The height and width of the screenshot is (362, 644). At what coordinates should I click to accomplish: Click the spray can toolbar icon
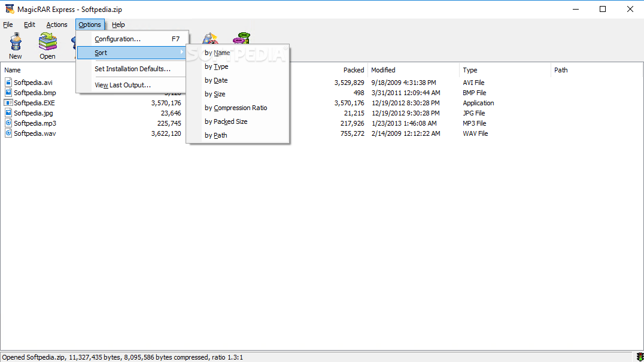tap(210, 38)
